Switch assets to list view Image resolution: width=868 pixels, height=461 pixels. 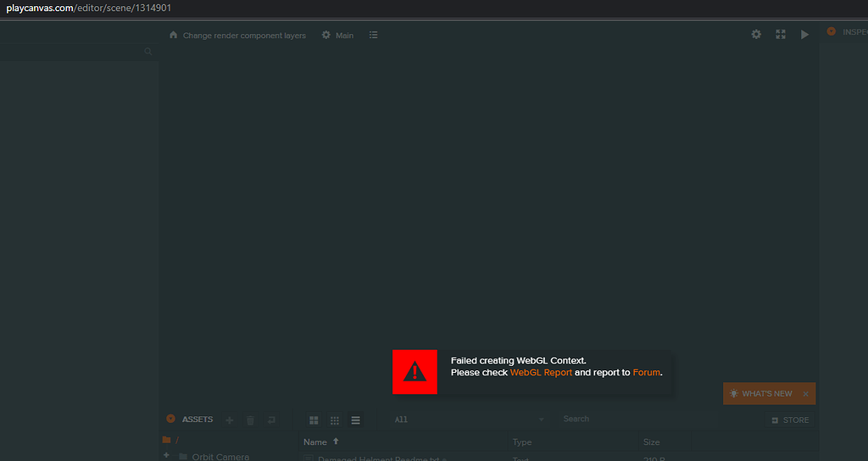(x=355, y=420)
